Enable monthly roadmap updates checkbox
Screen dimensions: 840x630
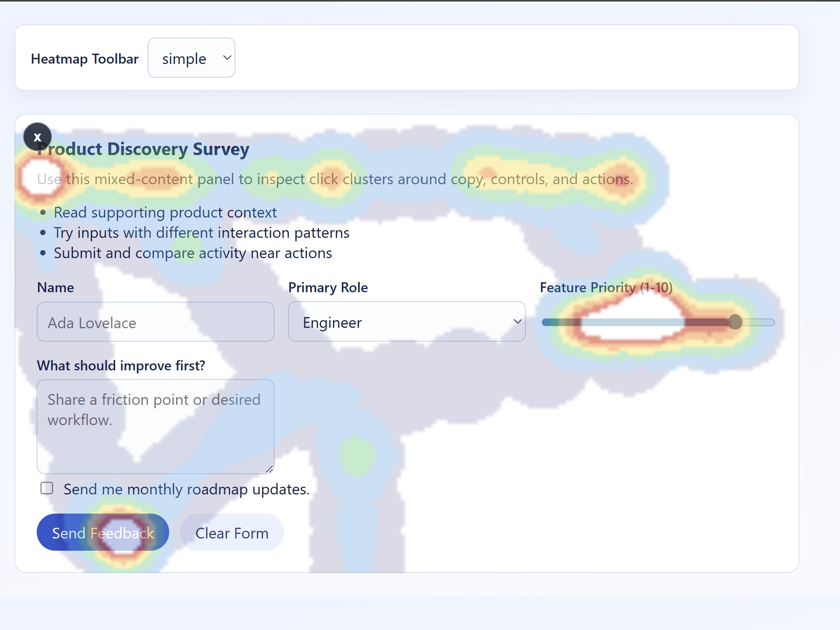(47, 488)
